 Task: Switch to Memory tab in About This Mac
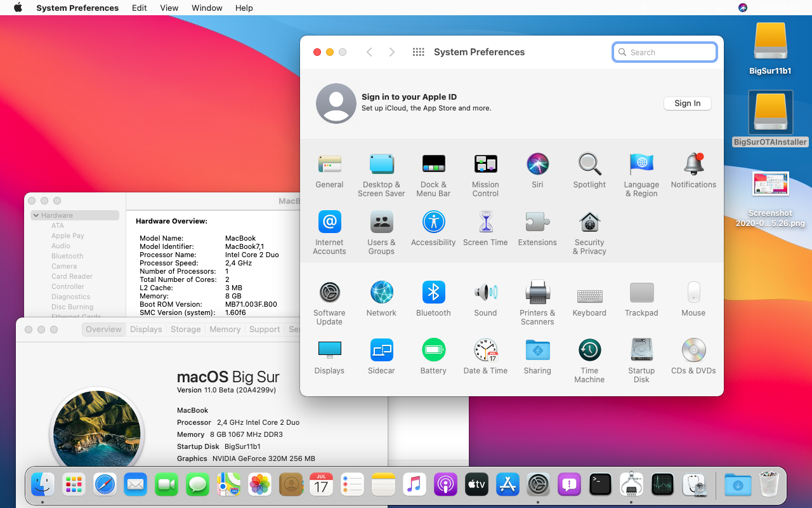click(x=225, y=330)
